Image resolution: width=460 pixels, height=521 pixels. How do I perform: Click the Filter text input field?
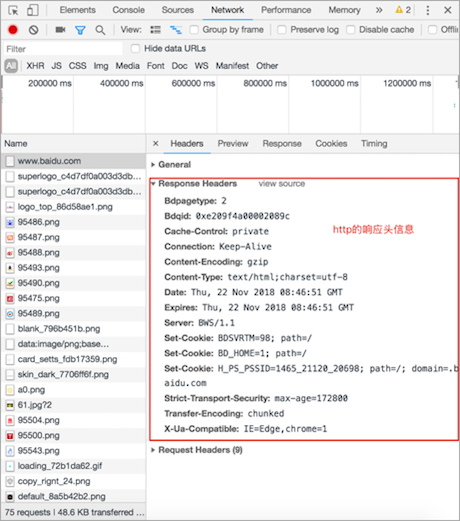[x=63, y=49]
